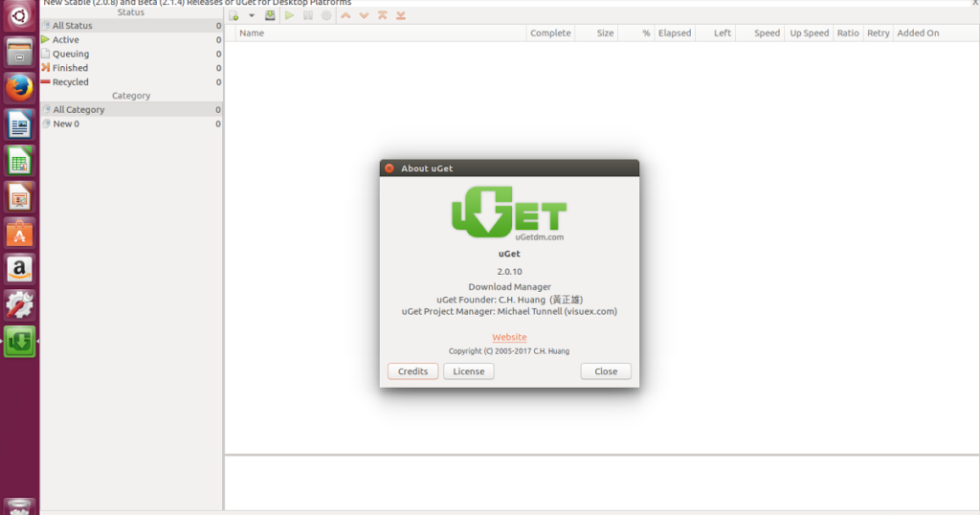
Task: Click the Added On column header
Action: 917,33
